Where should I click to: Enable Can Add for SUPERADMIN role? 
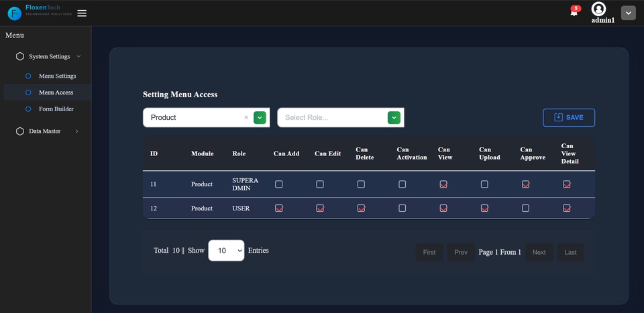[279, 184]
